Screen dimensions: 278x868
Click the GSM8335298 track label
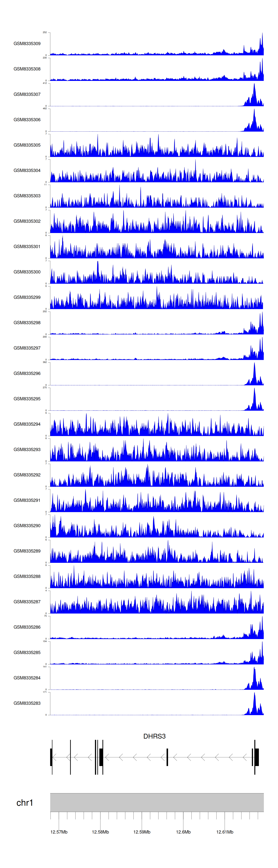point(27,323)
